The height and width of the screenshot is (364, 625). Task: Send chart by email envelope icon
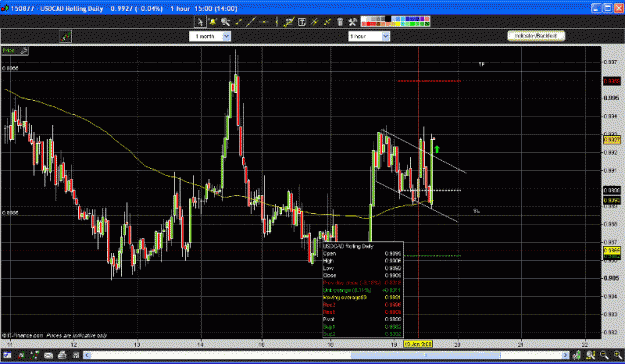[x=48, y=356]
